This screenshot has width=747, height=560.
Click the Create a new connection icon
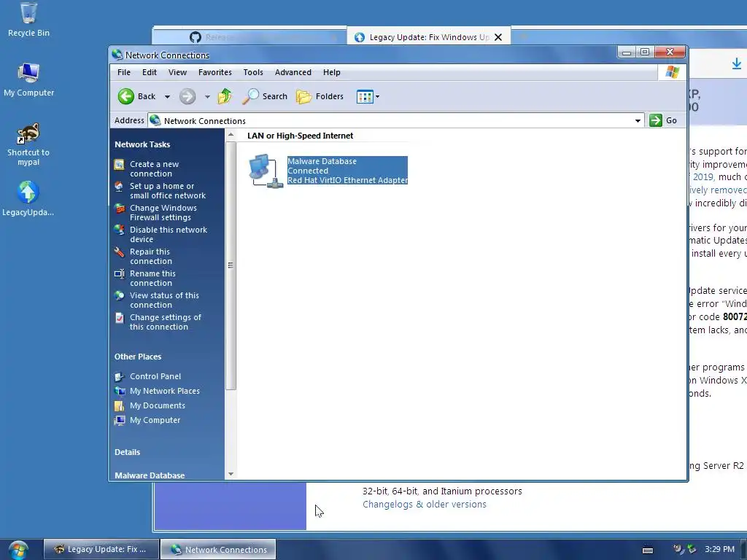119,165
